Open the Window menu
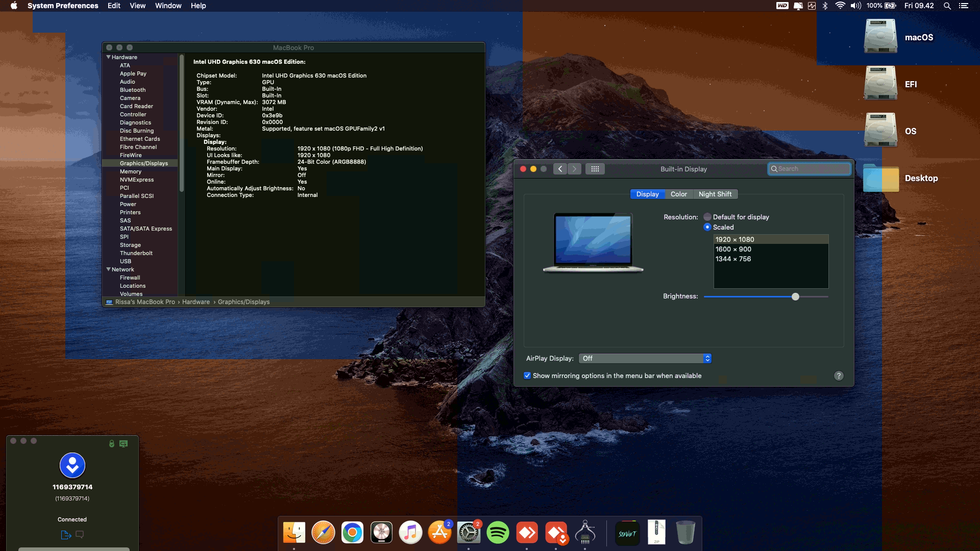This screenshot has width=980, height=551. click(x=168, y=6)
